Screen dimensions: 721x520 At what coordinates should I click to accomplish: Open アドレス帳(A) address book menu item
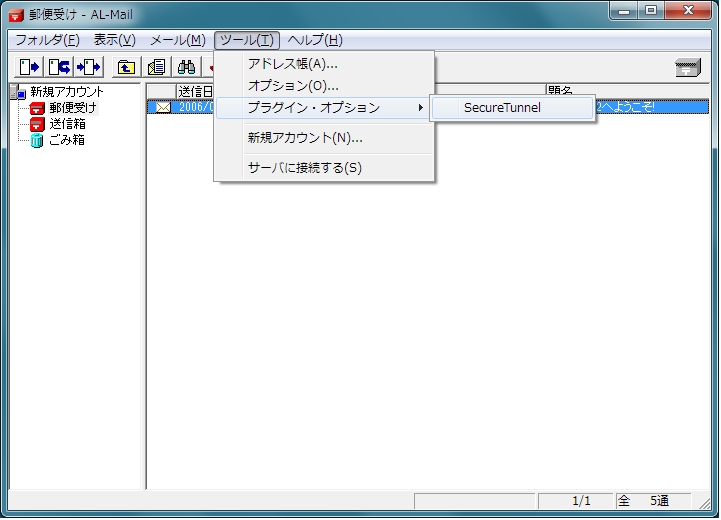(x=292, y=64)
